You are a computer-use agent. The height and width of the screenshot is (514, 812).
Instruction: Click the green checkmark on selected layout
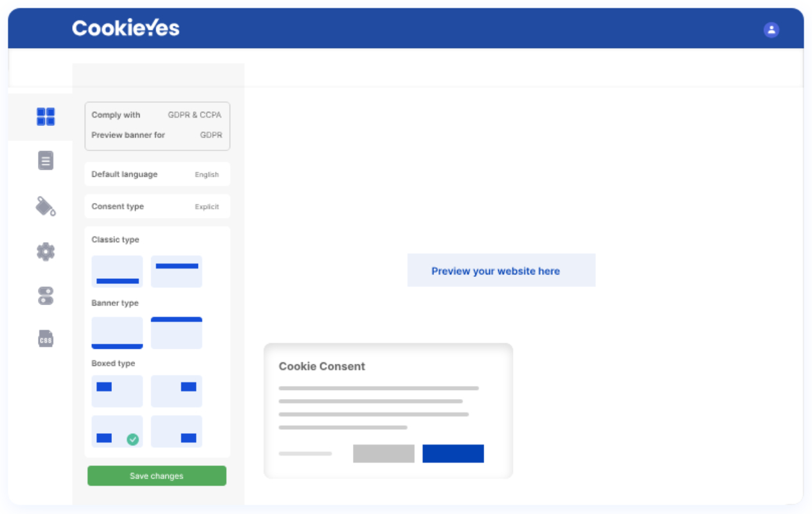132,439
